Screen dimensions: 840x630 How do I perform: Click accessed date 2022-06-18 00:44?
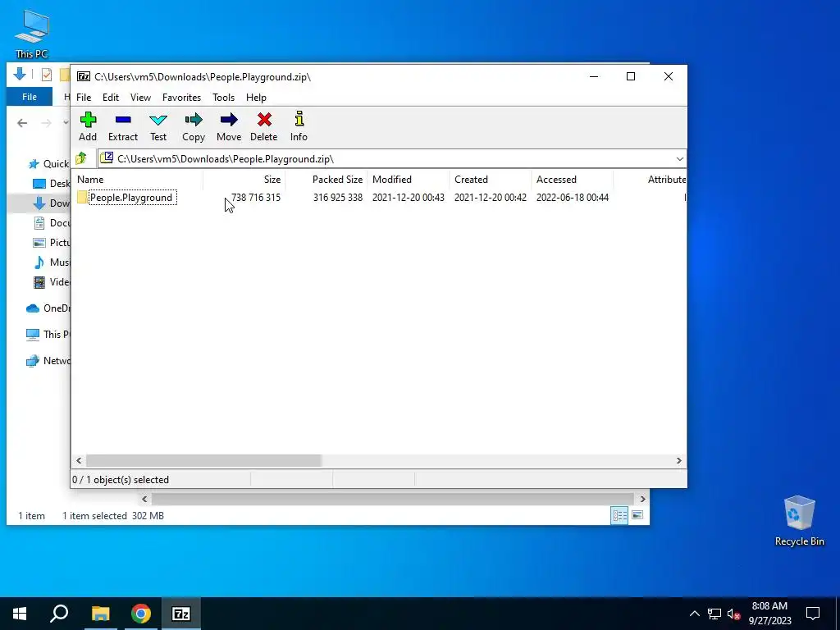point(572,198)
